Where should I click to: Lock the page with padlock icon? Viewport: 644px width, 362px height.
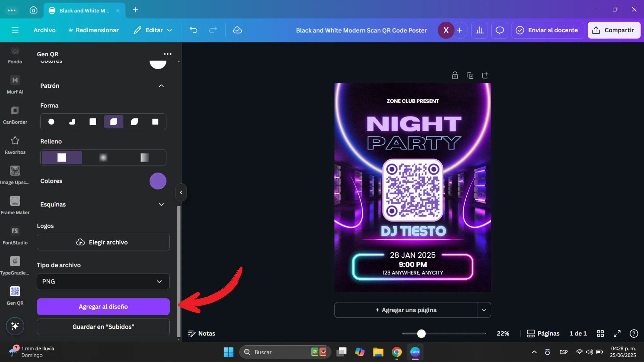pyautogui.click(x=455, y=75)
